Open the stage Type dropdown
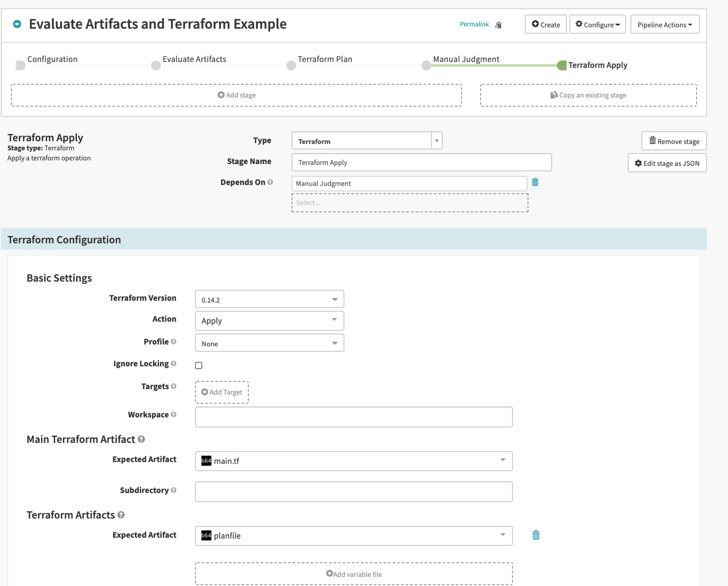This screenshot has height=586, width=728. pos(367,141)
